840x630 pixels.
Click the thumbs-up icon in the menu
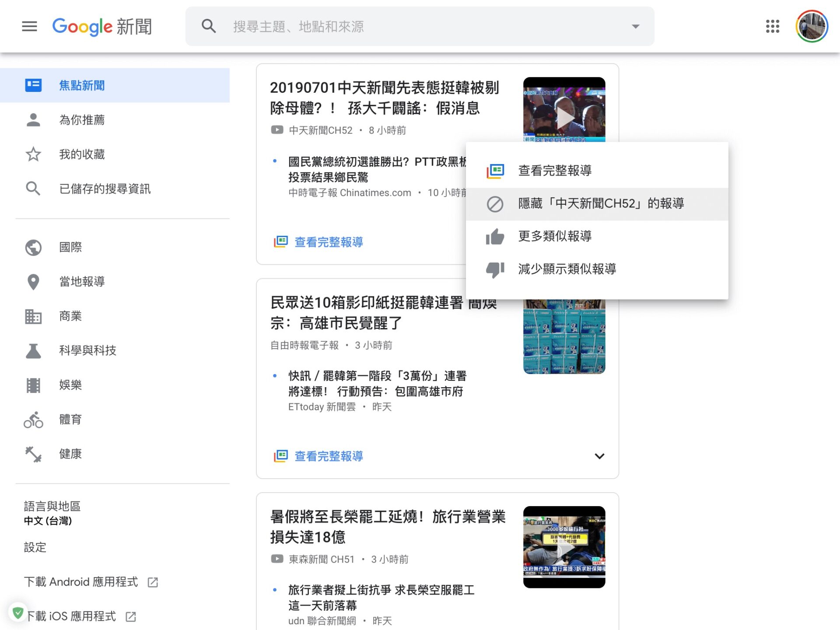495,237
